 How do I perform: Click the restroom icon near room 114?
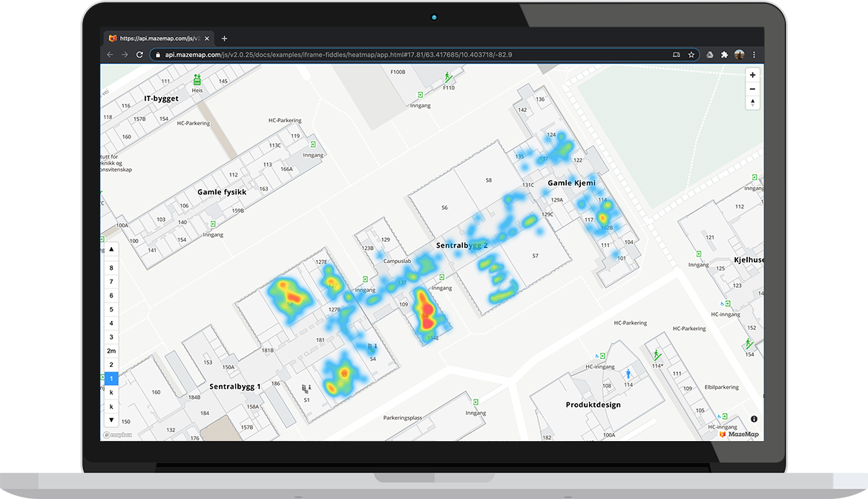click(628, 374)
